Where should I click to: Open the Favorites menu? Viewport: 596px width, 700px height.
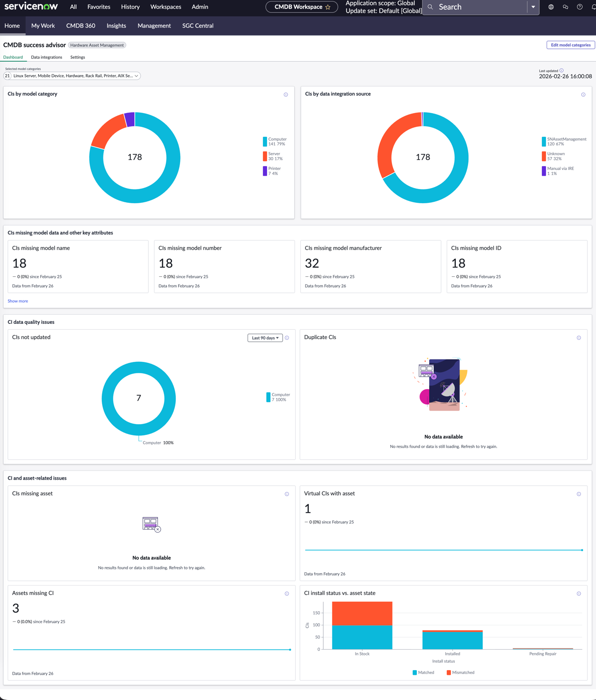(99, 7)
